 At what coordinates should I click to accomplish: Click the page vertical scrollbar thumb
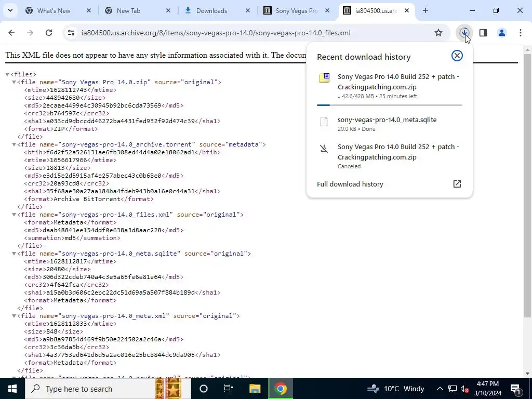coord(527,185)
